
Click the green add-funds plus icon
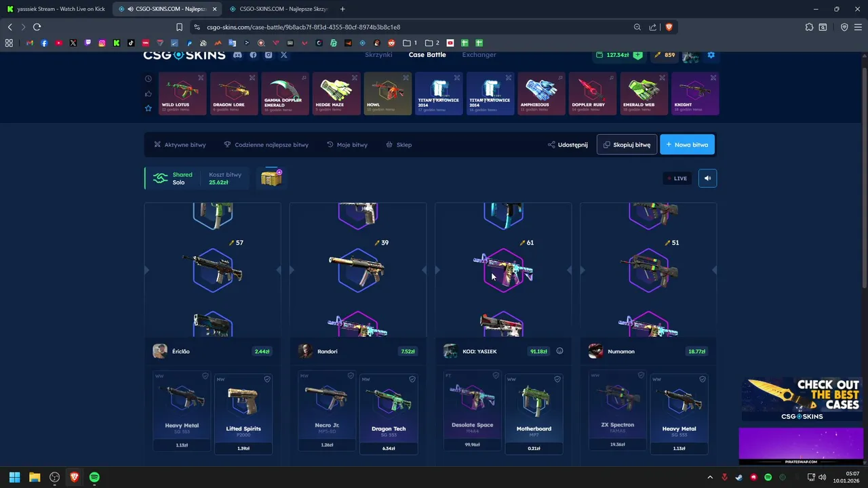point(637,55)
